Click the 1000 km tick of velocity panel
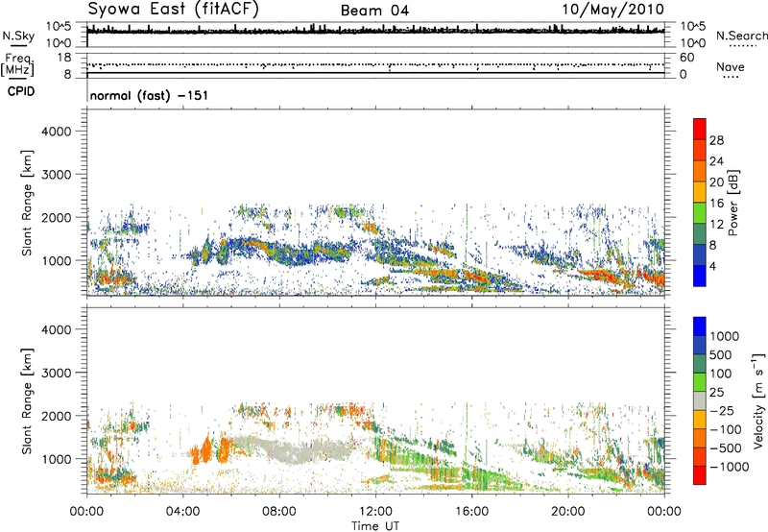This screenshot has height=532, width=768. coord(57,459)
